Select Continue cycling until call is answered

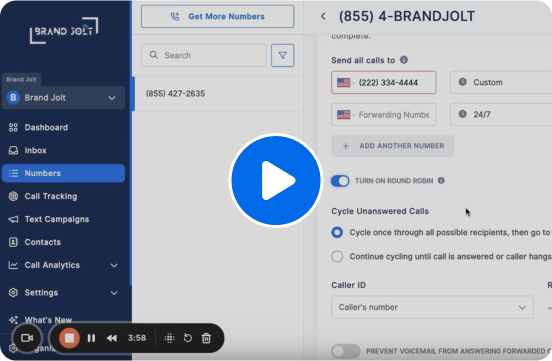tap(337, 256)
